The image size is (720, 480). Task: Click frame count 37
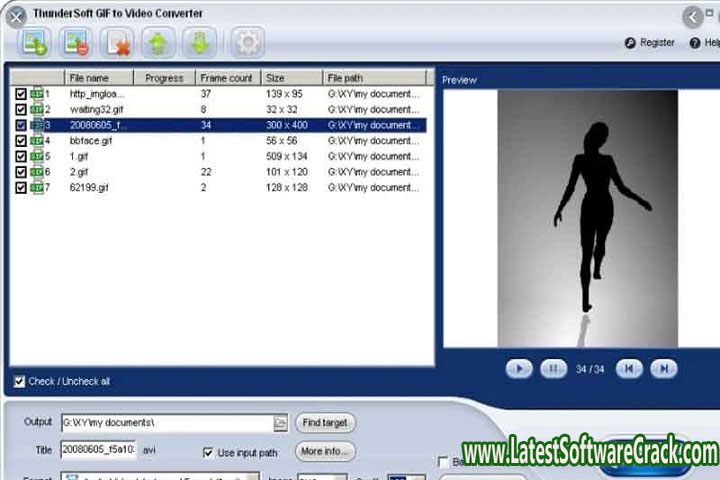pyautogui.click(x=206, y=94)
